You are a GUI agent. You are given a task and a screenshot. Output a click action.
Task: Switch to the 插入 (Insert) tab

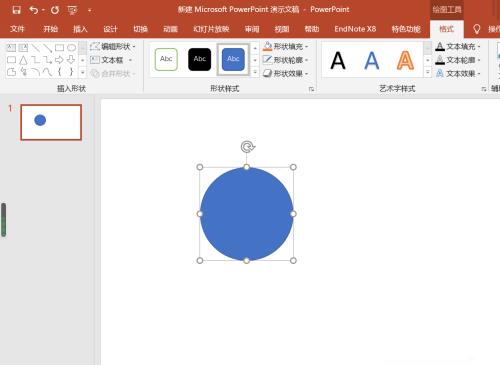[80, 29]
